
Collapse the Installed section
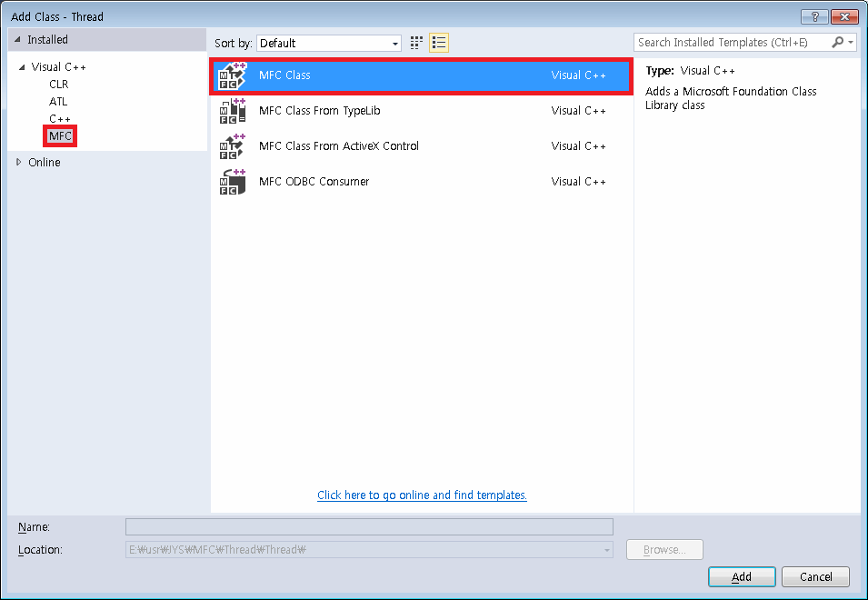[17, 39]
